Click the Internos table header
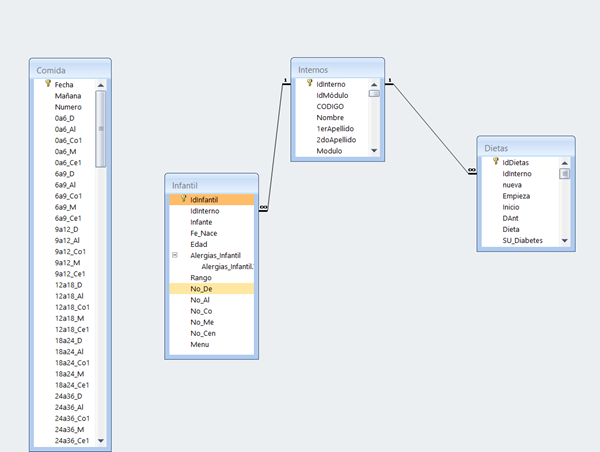Viewport: 600px width, 452px height. (335, 70)
